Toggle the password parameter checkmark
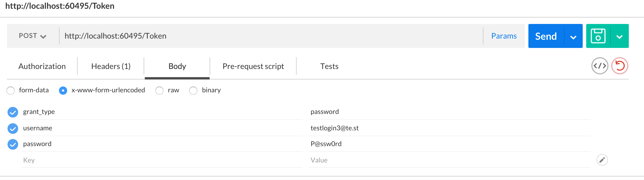Viewport: 644px width, 180px height. (x=13, y=144)
